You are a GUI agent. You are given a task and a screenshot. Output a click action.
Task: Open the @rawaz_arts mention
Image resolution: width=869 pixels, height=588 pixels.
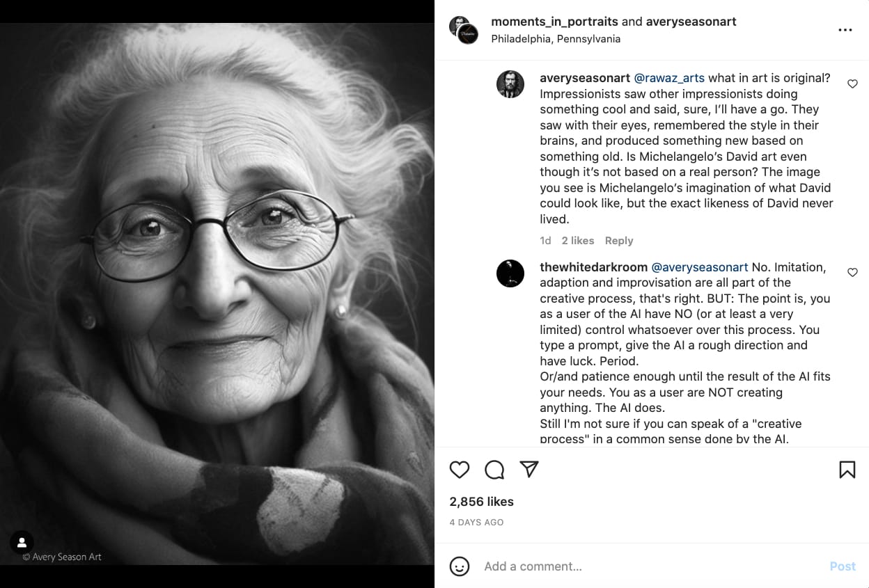tap(669, 78)
